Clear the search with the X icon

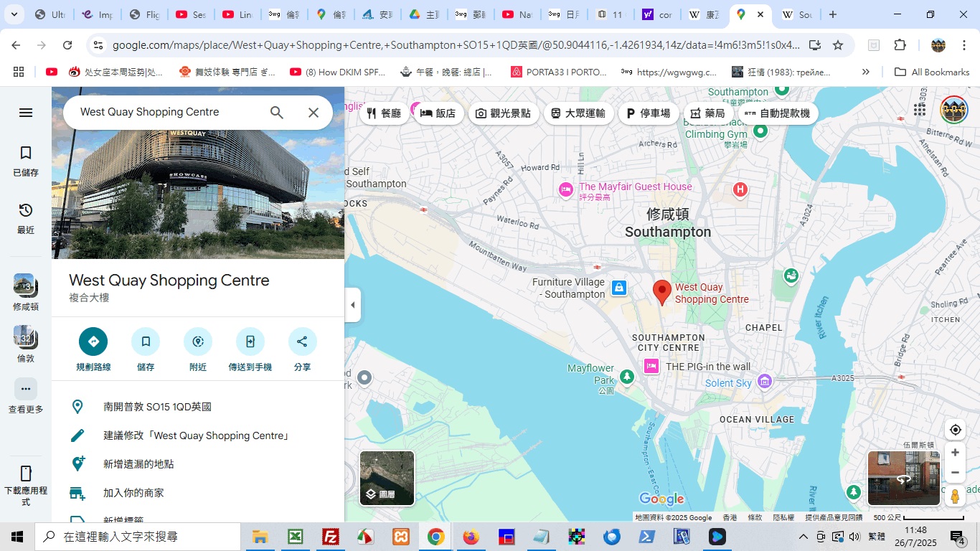coord(314,113)
